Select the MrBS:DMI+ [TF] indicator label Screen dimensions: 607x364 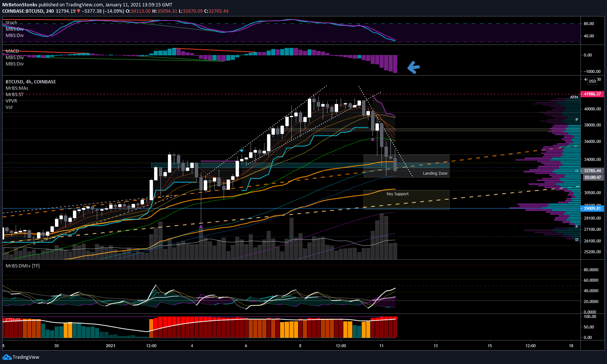pyautogui.click(x=22, y=266)
